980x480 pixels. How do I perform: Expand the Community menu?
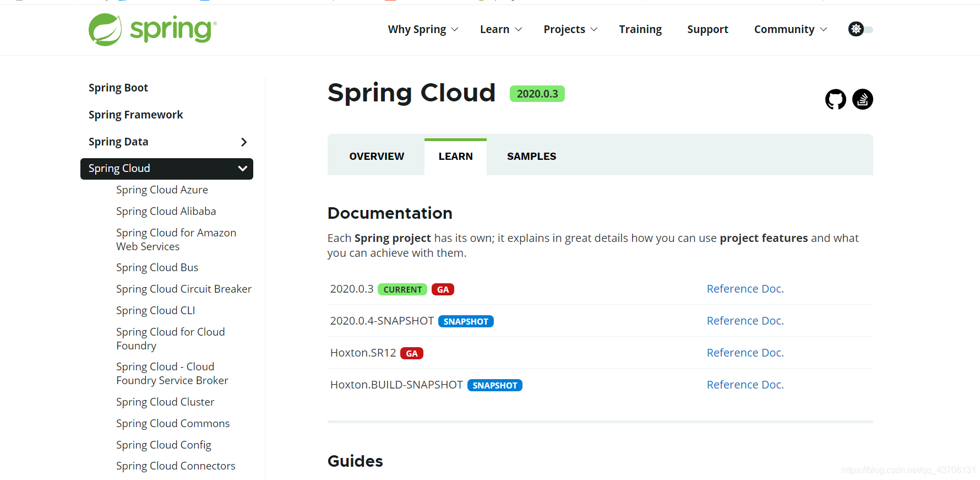[x=791, y=29]
